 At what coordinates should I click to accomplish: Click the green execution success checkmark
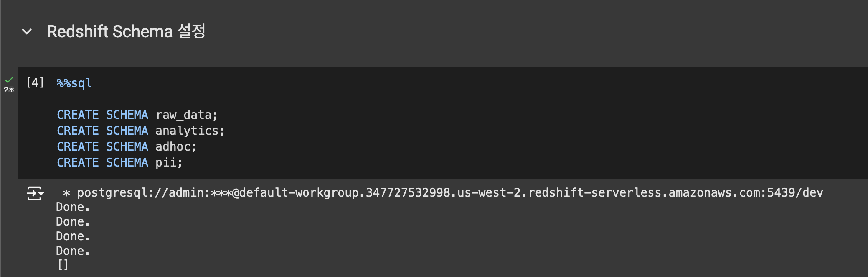click(x=9, y=80)
